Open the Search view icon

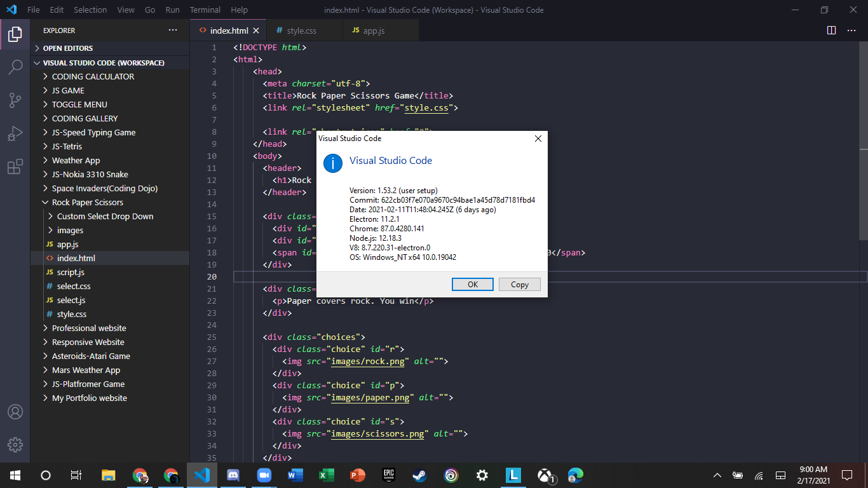pyautogui.click(x=15, y=67)
